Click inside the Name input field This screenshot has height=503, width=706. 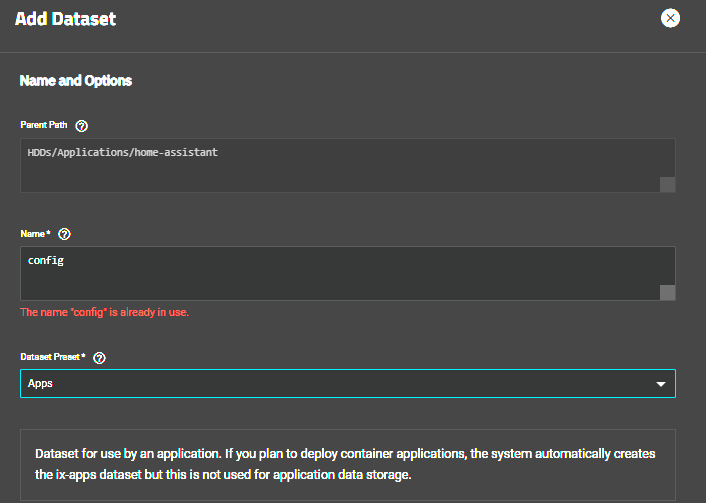click(x=340, y=273)
